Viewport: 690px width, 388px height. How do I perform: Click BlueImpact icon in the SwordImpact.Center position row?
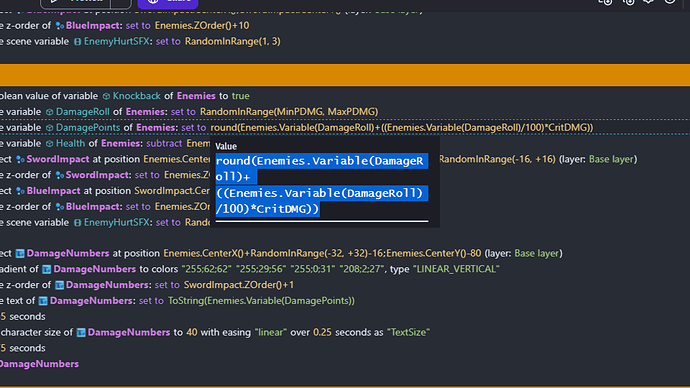(20, 191)
